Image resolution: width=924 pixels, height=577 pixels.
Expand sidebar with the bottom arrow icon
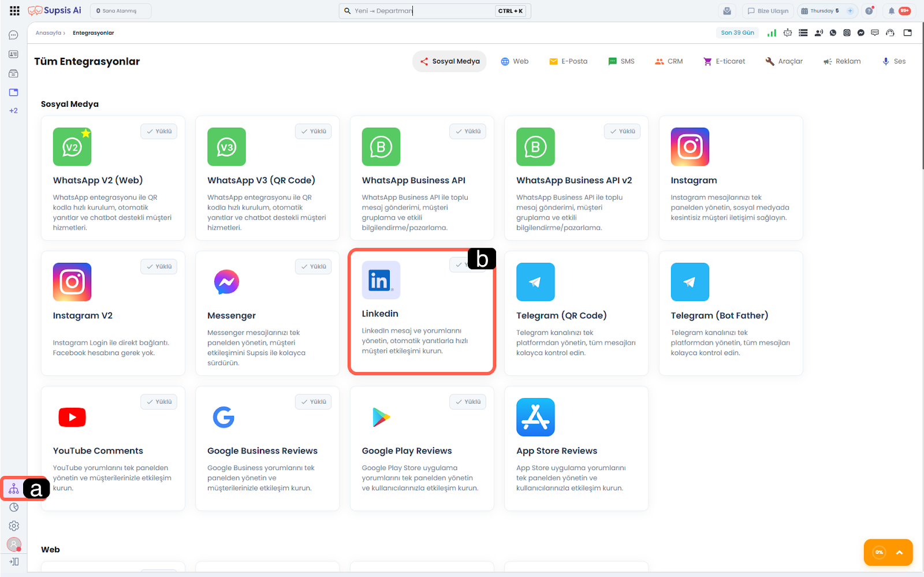click(14, 561)
